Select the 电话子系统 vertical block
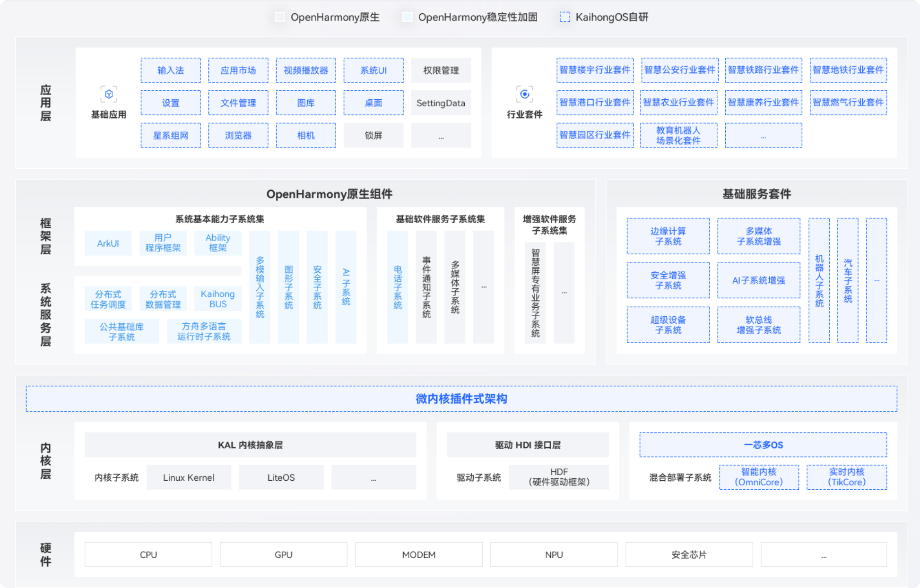The image size is (920, 588). click(398, 287)
